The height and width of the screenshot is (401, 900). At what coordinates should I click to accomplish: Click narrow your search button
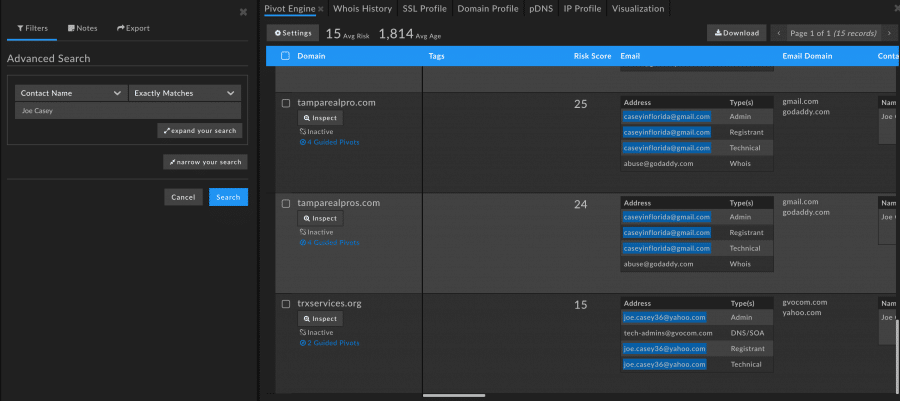click(x=205, y=162)
